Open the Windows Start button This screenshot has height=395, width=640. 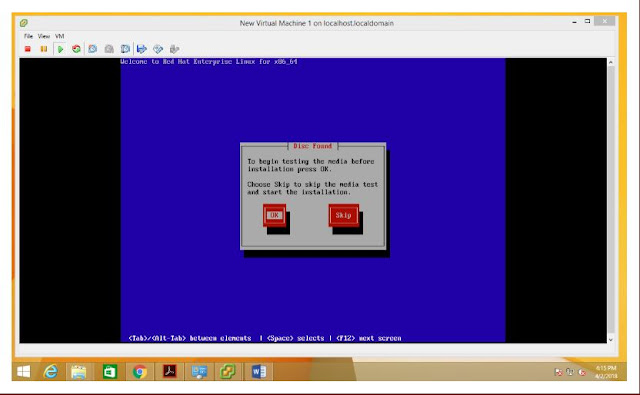tap(24, 372)
